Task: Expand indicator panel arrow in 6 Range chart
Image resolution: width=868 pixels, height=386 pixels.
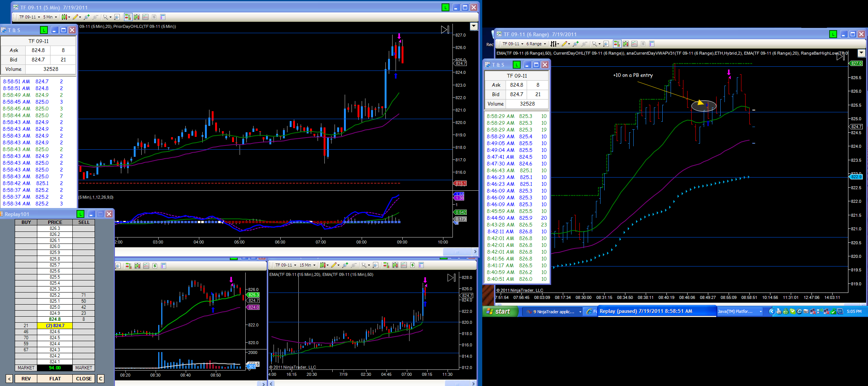Action: coord(861,53)
